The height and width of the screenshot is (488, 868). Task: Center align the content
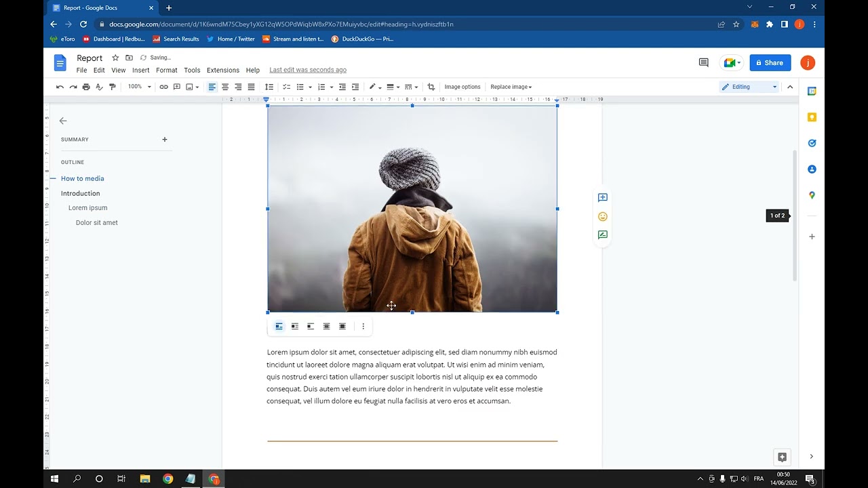225,87
